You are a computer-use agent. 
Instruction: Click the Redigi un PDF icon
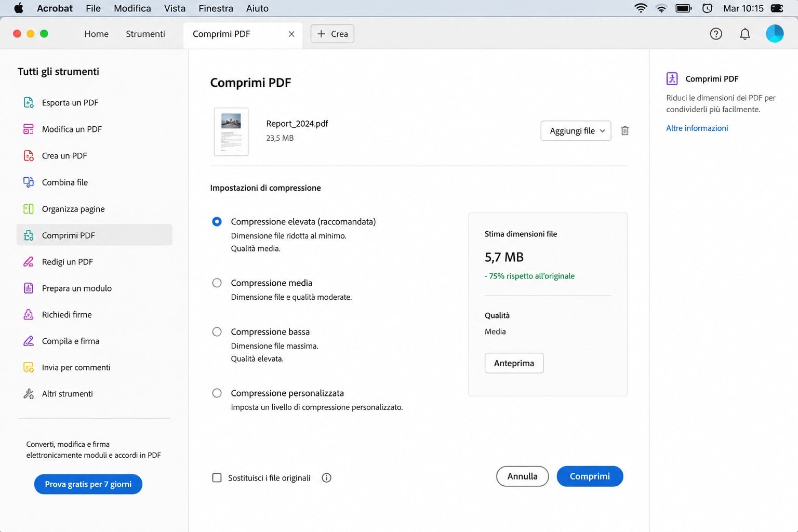pos(29,262)
